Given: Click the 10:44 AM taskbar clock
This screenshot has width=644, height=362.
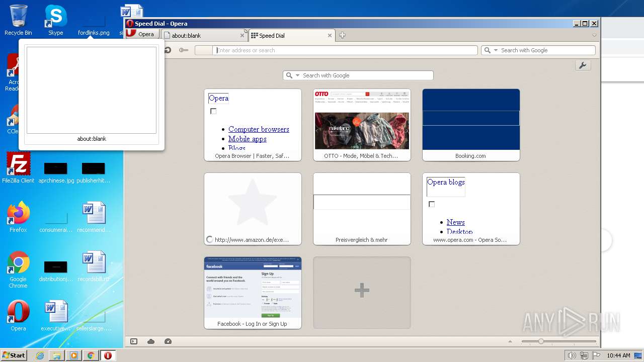Looking at the screenshot, I should click(618, 355).
